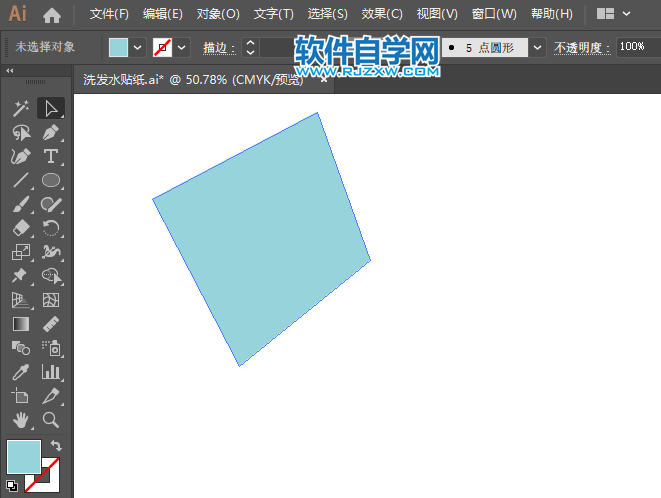Select the Symbol Sprayer tool
661x498 pixels.
tap(51, 348)
